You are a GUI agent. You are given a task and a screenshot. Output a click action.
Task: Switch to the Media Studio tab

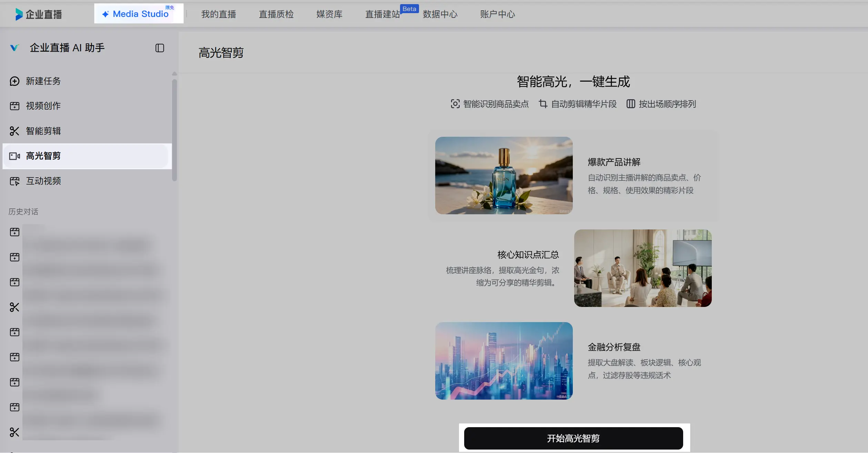point(139,14)
